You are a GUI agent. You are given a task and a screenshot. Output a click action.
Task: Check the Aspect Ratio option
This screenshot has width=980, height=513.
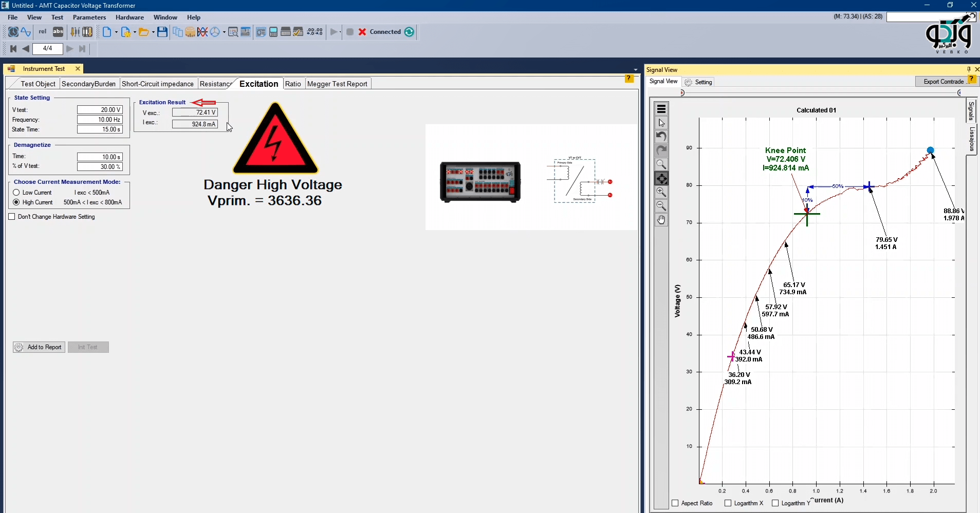[675, 503]
